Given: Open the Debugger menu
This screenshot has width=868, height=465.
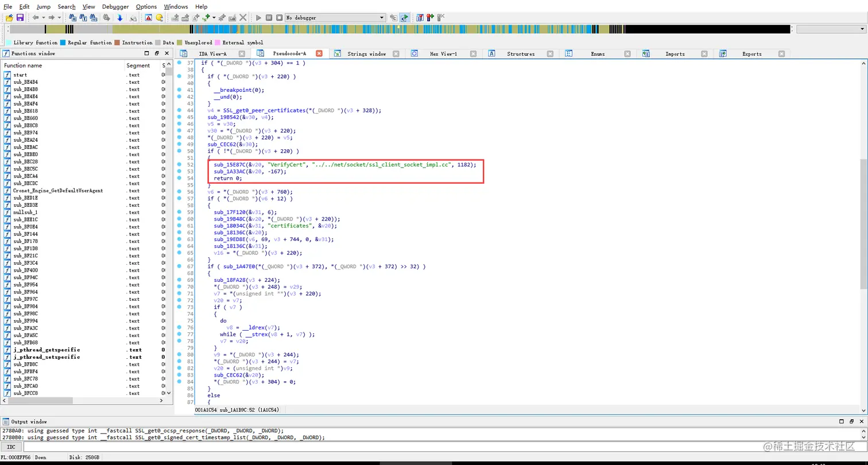Looking at the screenshot, I should tap(116, 6).
